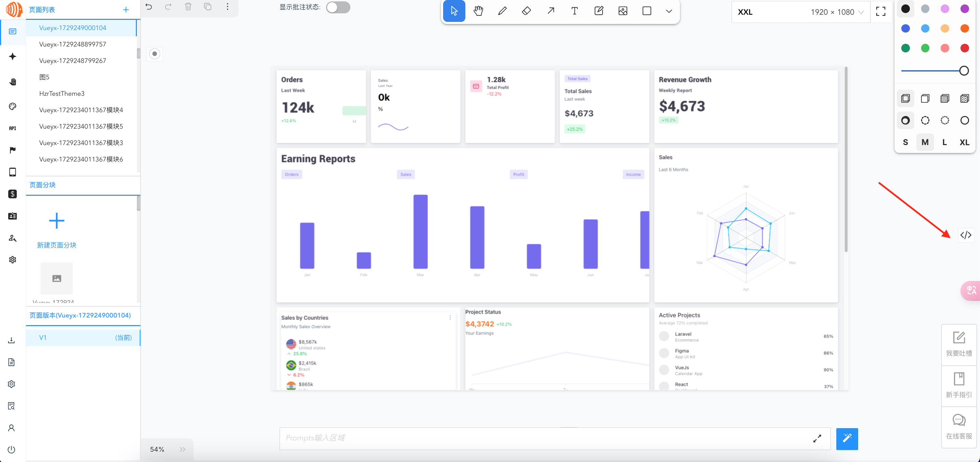
Task: Select the HzrTestTheme3 page
Action: coord(62,94)
